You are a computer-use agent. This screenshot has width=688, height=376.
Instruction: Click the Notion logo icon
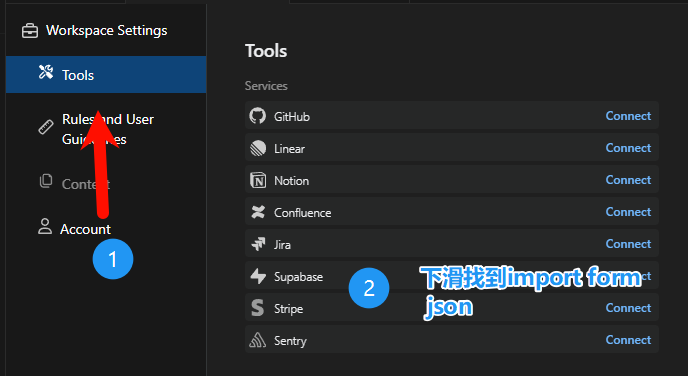coord(258,180)
